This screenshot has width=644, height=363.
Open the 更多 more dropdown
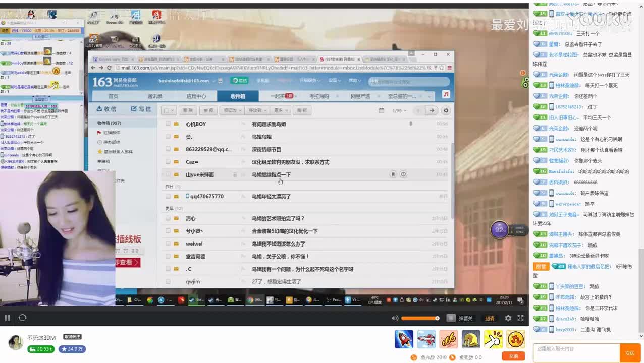(281, 110)
